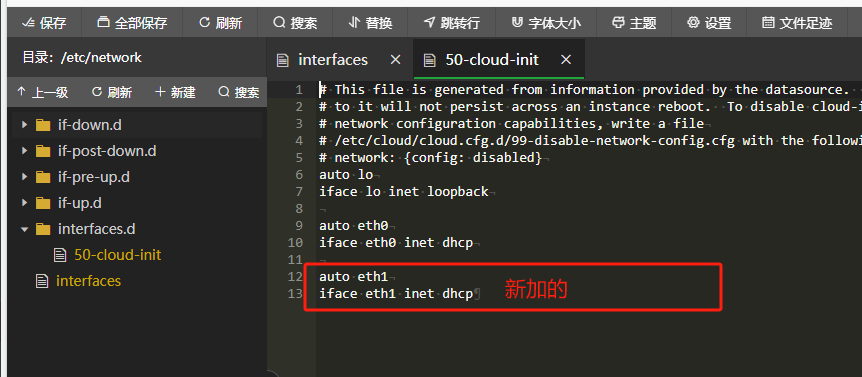The width and height of the screenshot is (862, 377).
Task: Click the if-up.d folder icon
Action: tap(43, 203)
